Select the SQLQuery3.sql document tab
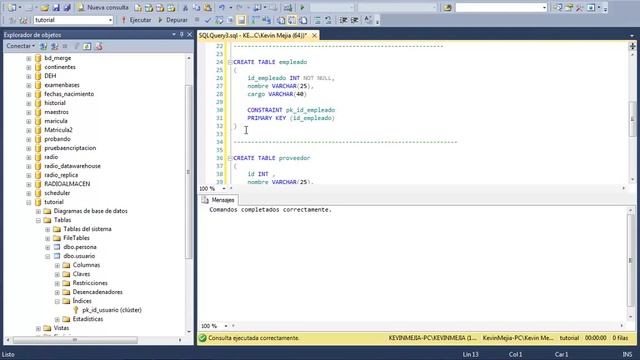 click(253, 36)
